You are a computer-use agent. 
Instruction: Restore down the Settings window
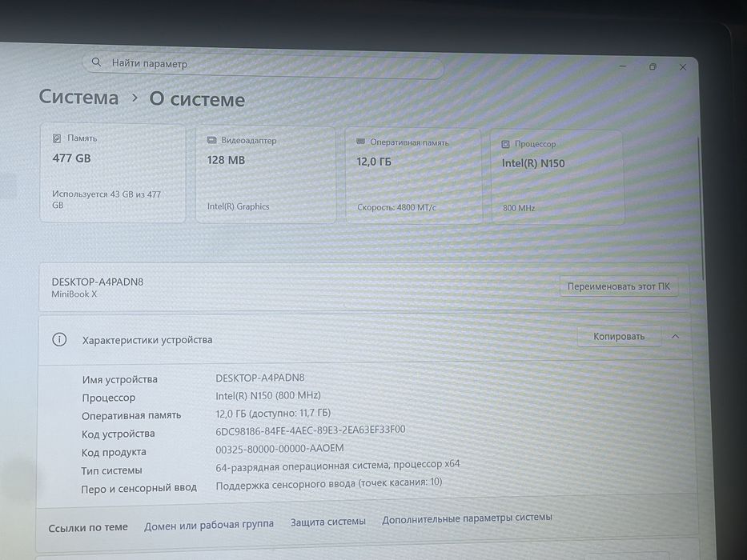pyautogui.click(x=653, y=66)
